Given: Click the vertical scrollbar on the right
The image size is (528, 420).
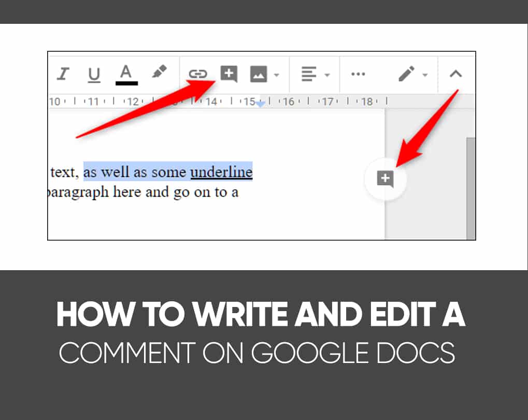Looking at the screenshot, I should click(471, 188).
